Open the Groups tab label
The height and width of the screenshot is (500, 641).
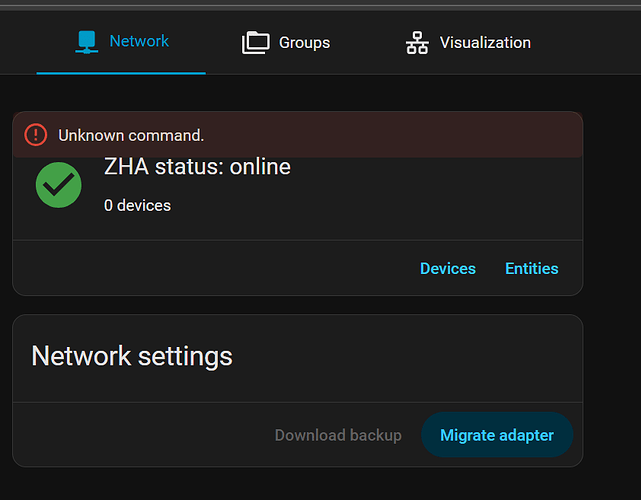pos(304,42)
